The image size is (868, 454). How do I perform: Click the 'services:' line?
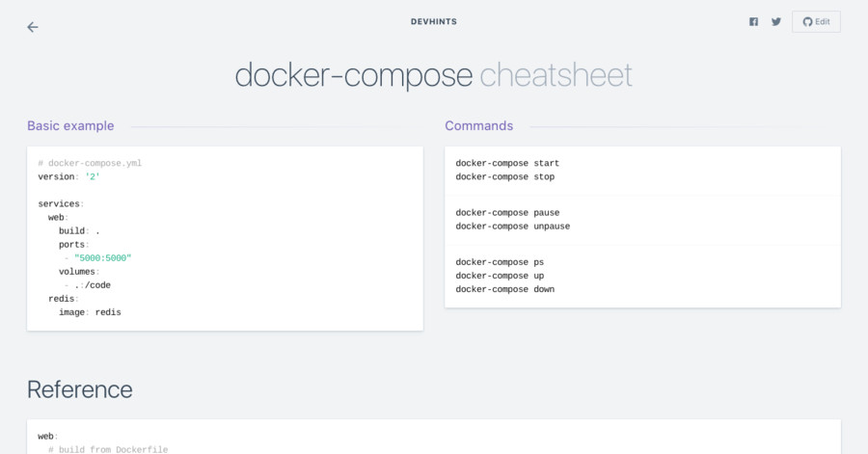click(61, 204)
